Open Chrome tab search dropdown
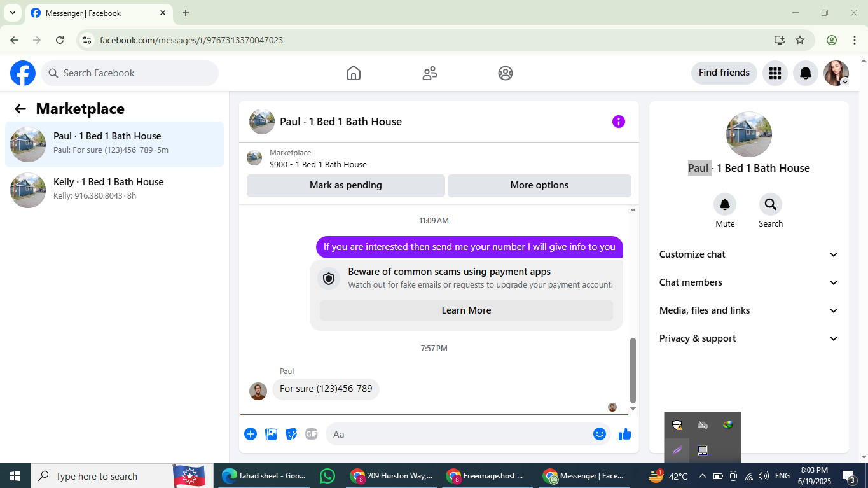 tap(12, 13)
